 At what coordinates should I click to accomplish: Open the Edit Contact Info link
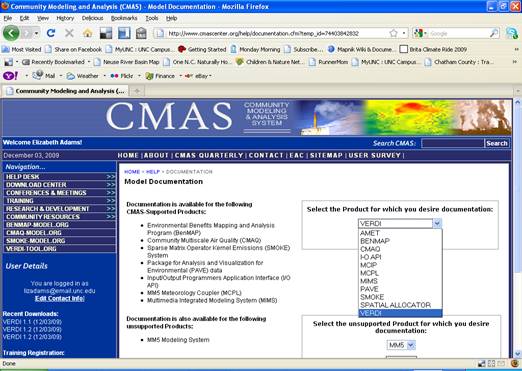pos(59,298)
